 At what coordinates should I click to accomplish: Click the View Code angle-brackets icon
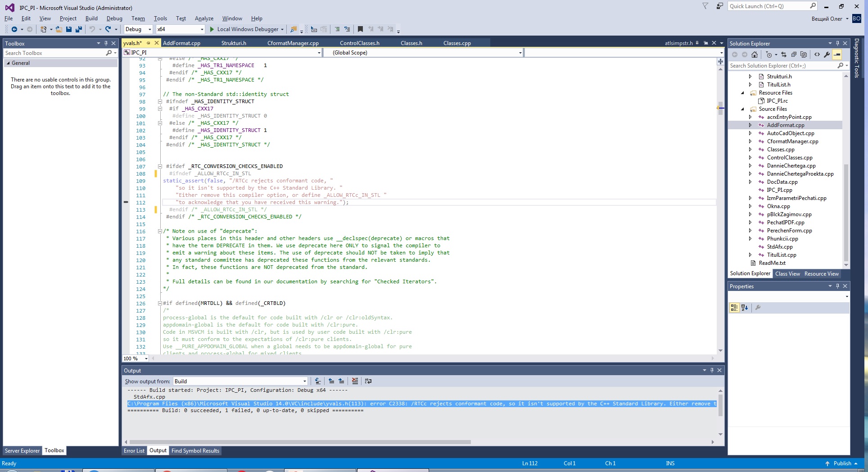(817, 54)
